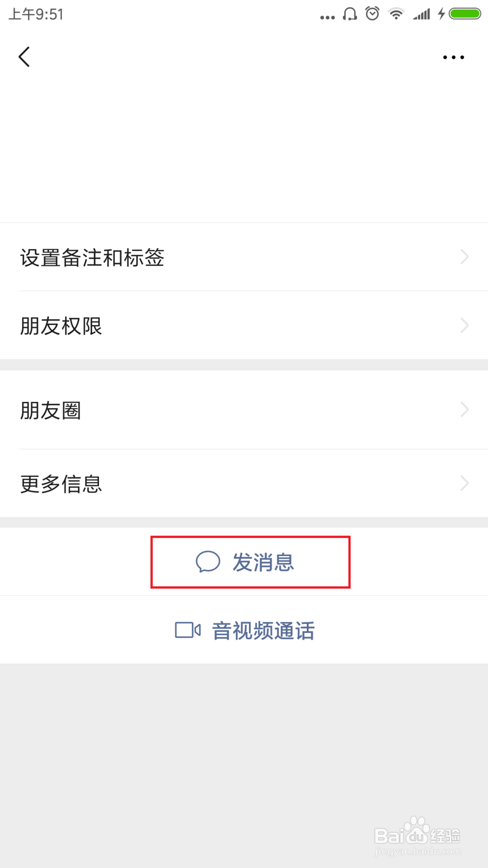Expand the 朋友权限 row chevron
The height and width of the screenshot is (868, 488).
click(x=464, y=325)
